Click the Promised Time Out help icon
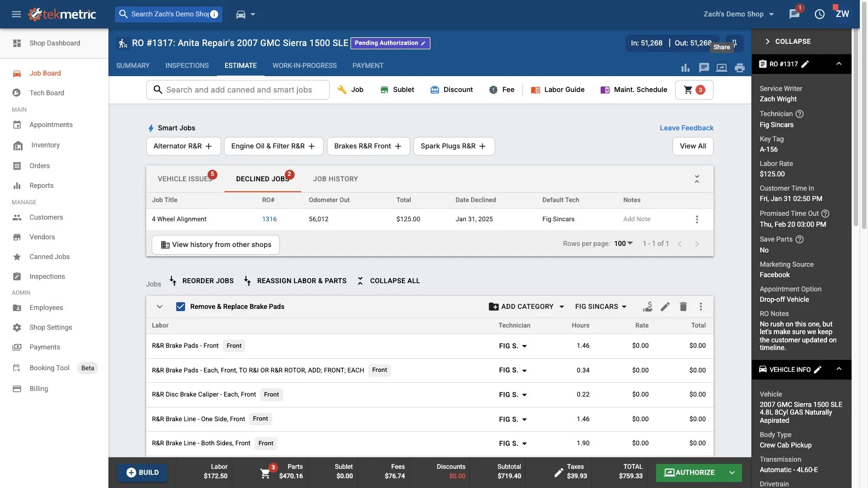Screen dimensions: 868x488 (825, 214)
